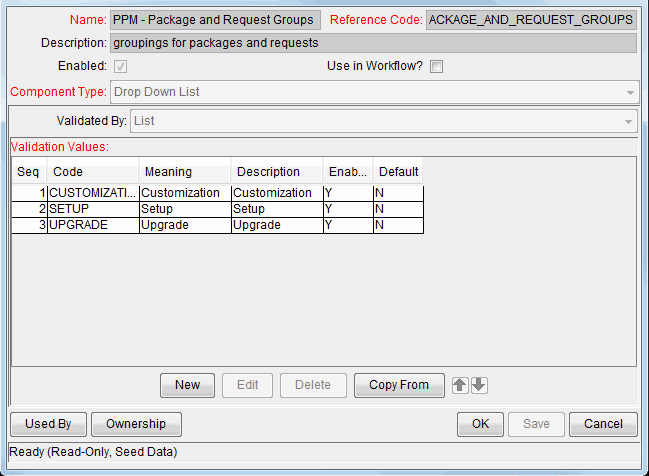Open the Used By dialog
This screenshot has height=476, width=649.
pyautogui.click(x=48, y=424)
